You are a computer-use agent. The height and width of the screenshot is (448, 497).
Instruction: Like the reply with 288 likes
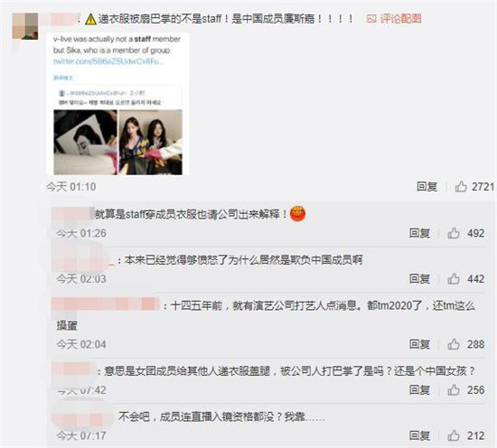[454, 344]
